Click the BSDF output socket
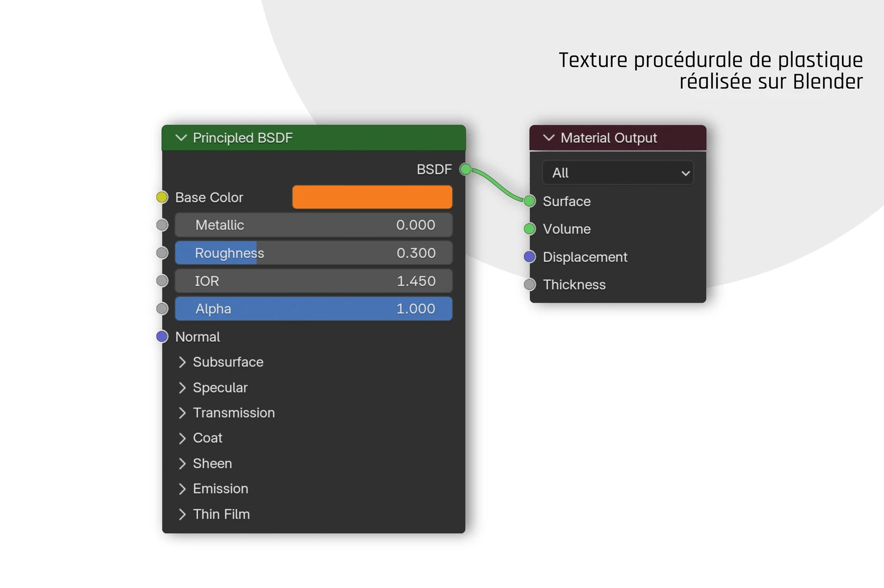 point(466,169)
